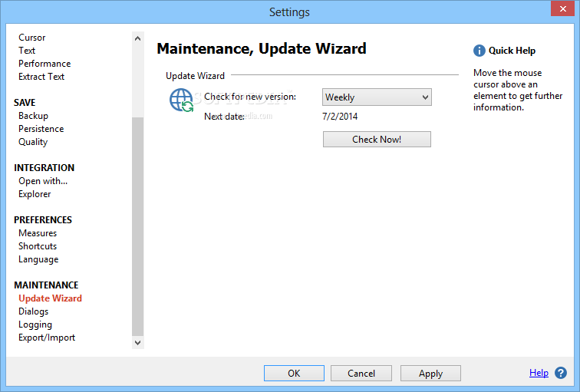Click the Check for new version label
The height and width of the screenshot is (392, 580).
coord(250,97)
